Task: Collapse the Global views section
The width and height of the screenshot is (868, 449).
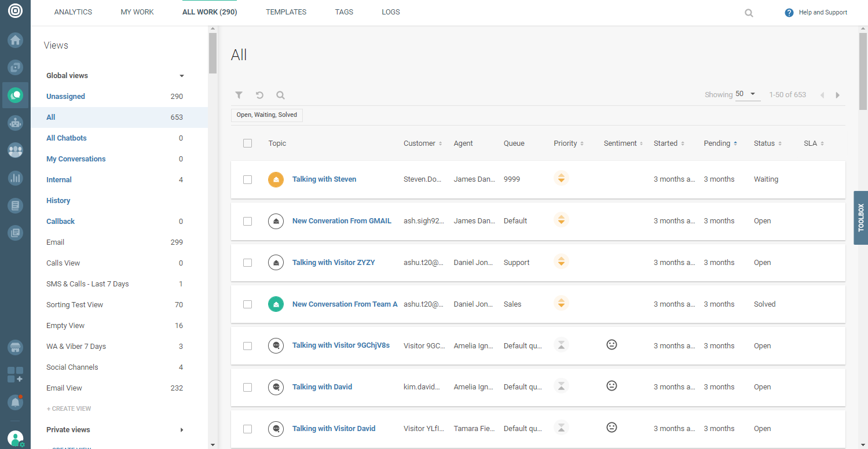Action: [x=181, y=76]
